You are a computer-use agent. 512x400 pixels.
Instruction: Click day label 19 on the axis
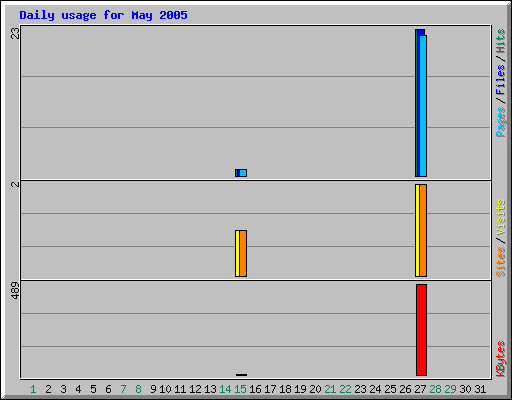click(300, 389)
